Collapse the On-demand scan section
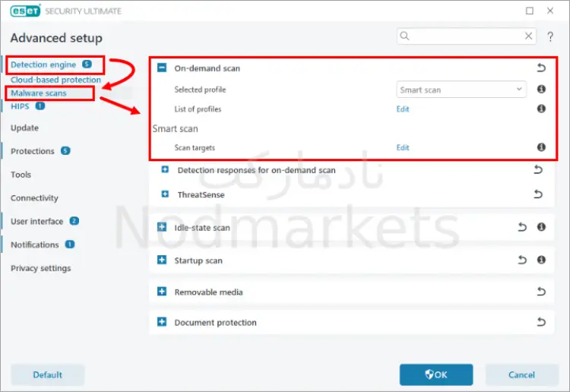Image resolution: width=570 pixels, height=392 pixels. coord(162,68)
